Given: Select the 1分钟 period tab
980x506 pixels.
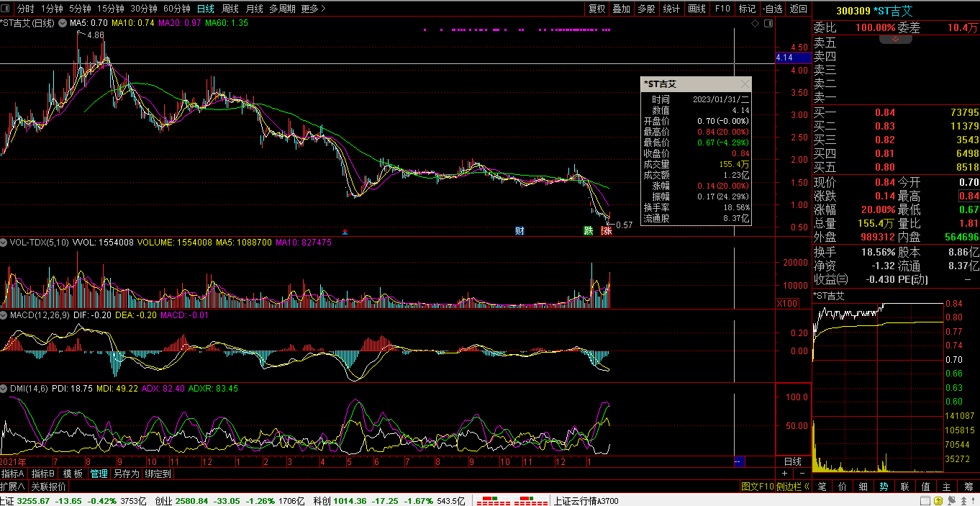Looking at the screenshot, I should click(x=52, y=9).
